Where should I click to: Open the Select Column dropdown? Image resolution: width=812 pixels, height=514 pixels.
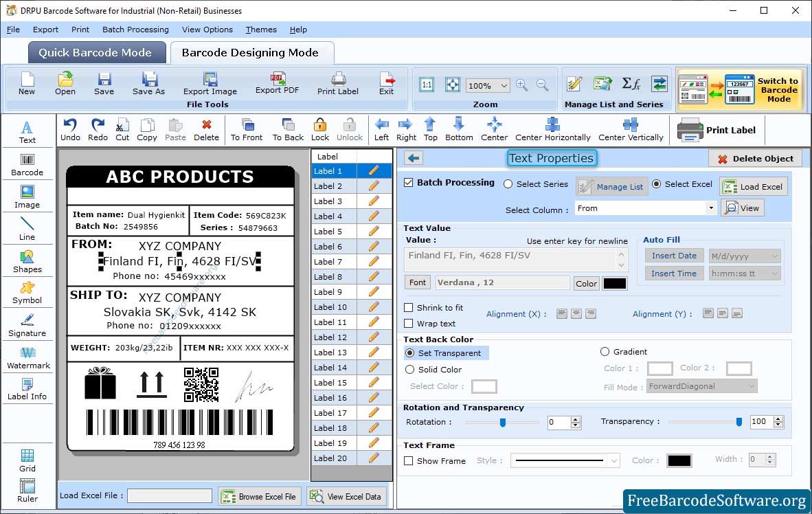(711, 208)
